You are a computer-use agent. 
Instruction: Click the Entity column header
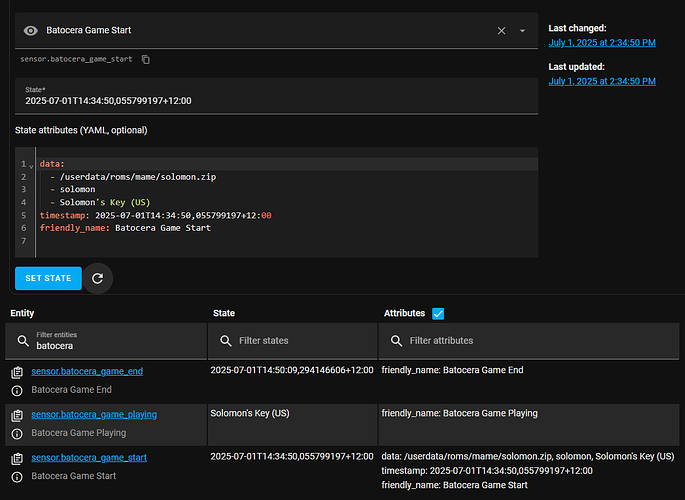coord(22,313)
